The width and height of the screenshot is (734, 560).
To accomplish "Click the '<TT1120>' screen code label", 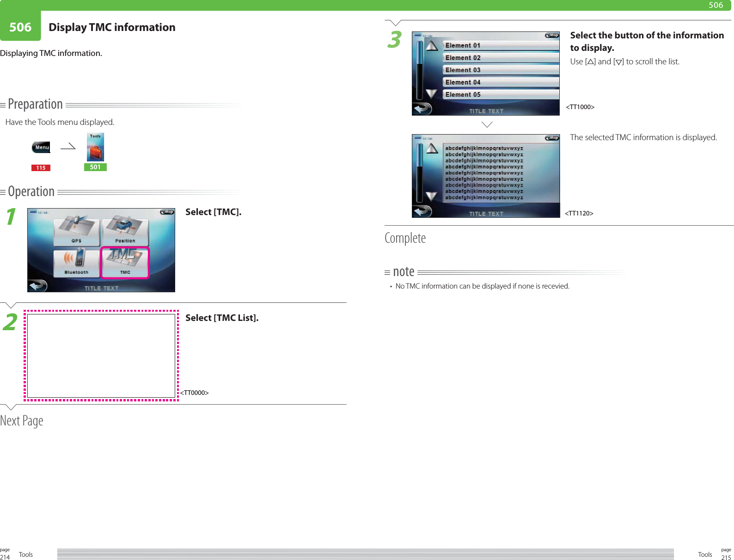I will [579, 213].
